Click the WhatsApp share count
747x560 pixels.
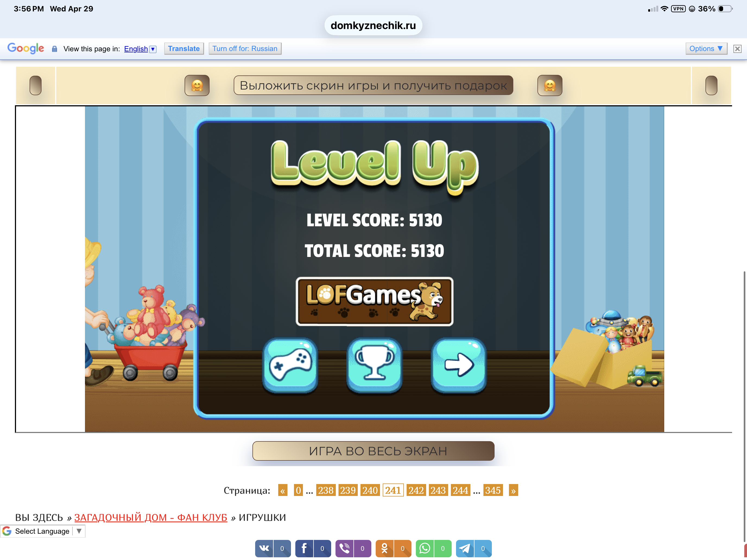pos(443,549)
